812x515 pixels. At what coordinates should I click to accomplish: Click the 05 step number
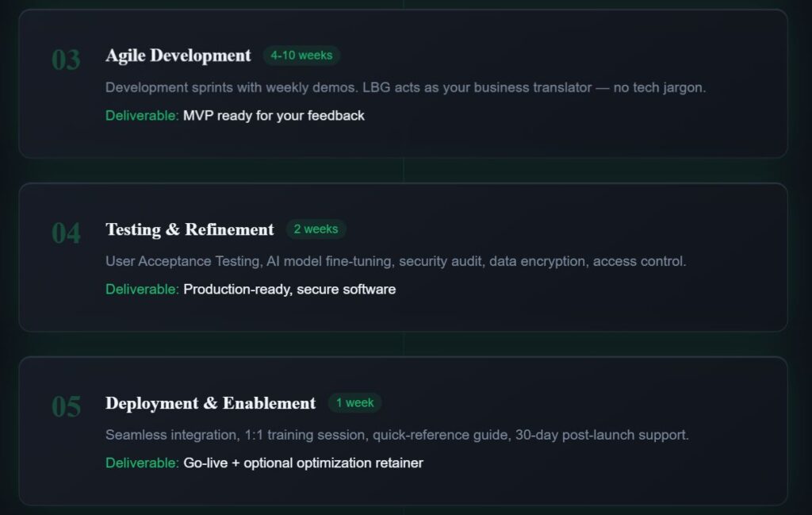(66, 407)
